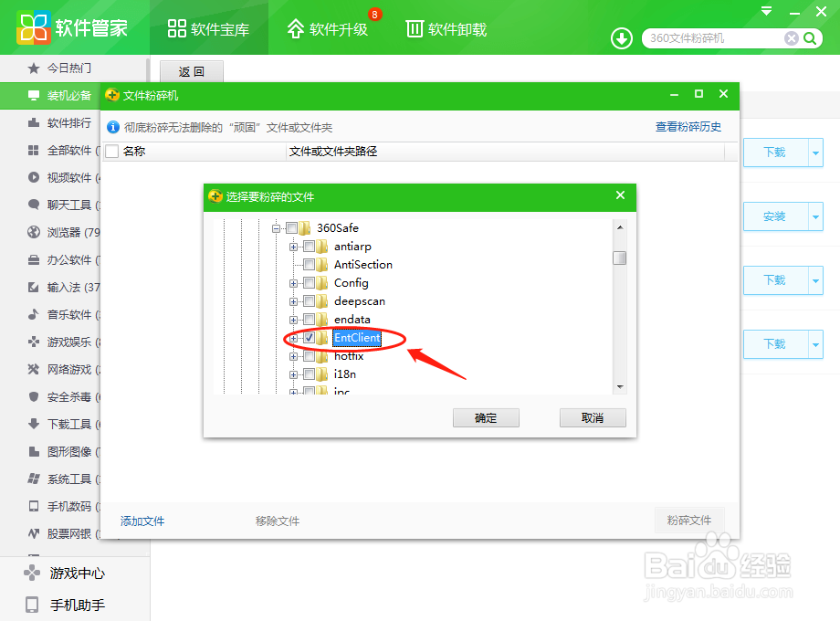Image resolution: width=840 pixels, height=621 pixels.
Task: Open the dropdown arrow beside 安装
Action: pos(815,216)
